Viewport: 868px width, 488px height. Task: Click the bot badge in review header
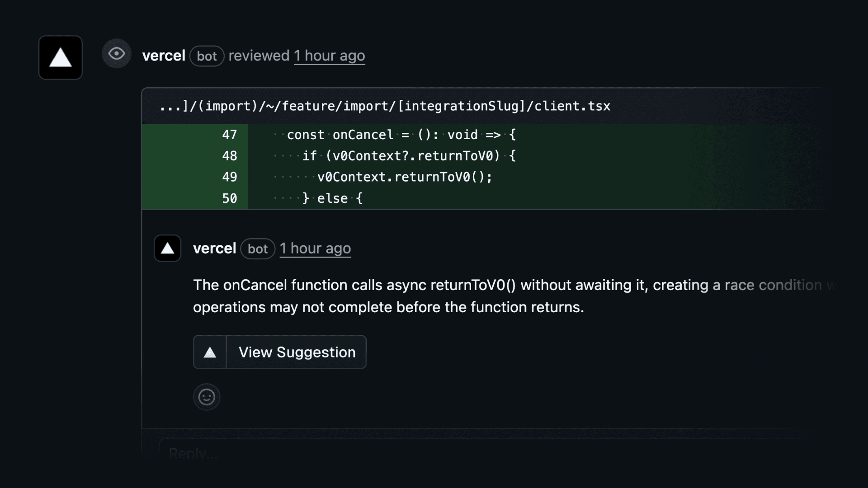point(207,56)
